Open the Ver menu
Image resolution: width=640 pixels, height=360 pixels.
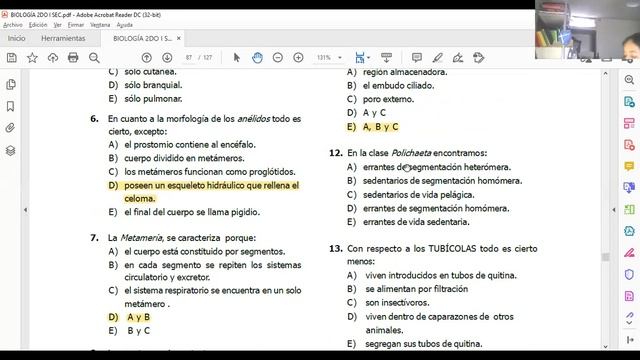pos(58,25)
